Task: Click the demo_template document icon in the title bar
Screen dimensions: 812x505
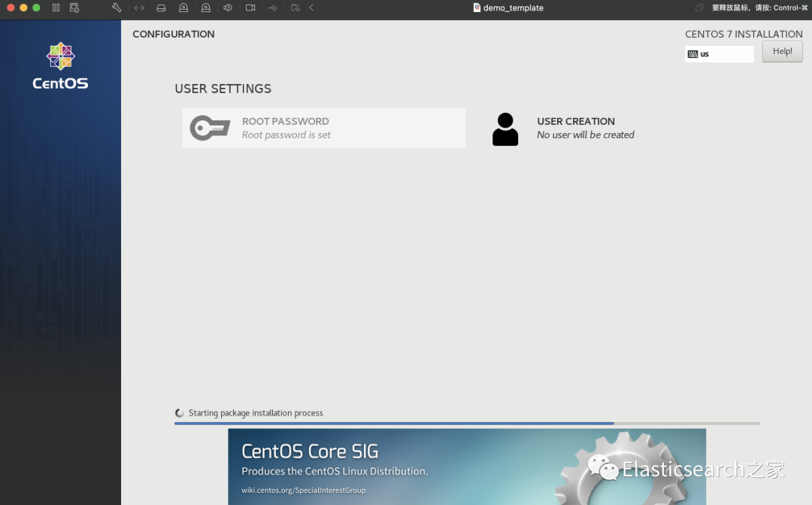Action: pos(477,8)
